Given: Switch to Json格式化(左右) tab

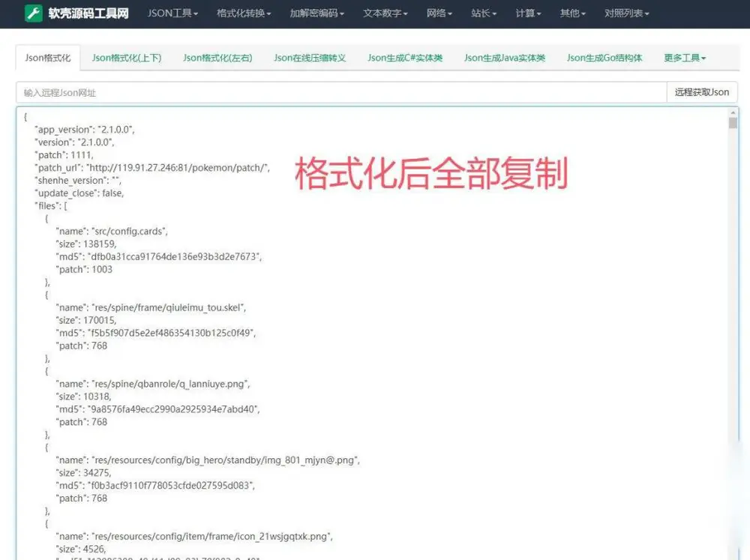Looking at the screenshot, I should coord(217,58).
